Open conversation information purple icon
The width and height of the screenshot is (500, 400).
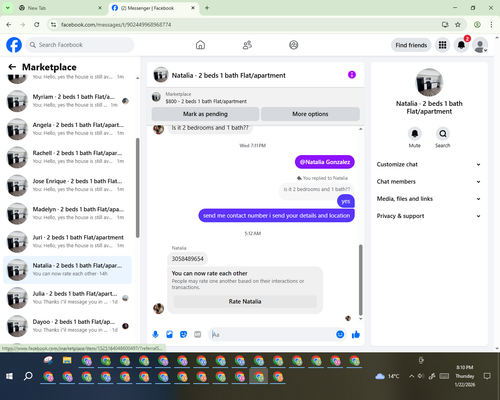(x=352, y=75)
